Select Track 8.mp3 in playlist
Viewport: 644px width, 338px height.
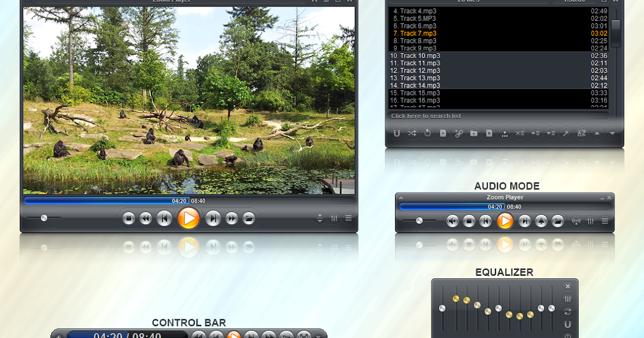click(499, 41)
